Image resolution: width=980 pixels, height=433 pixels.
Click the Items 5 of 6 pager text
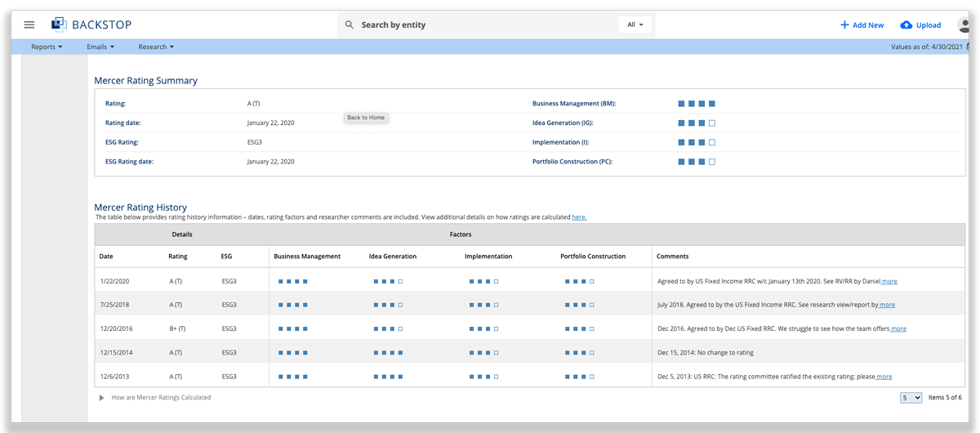(945, 398)
